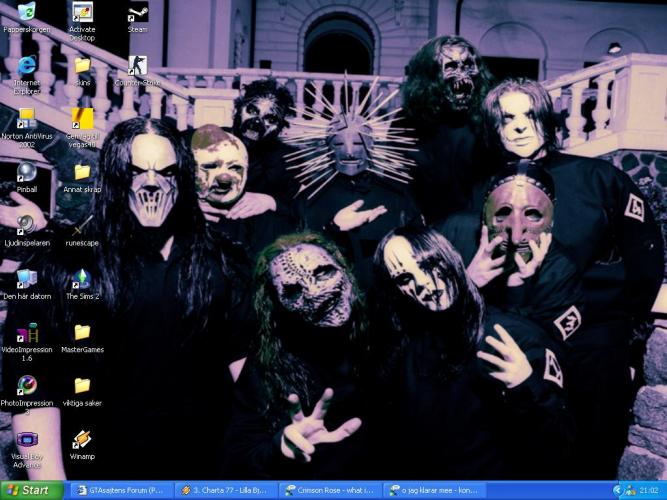Launch Steam from the desktop
The width and height of the screenshot is (667, 500).
tap(137, 14)
